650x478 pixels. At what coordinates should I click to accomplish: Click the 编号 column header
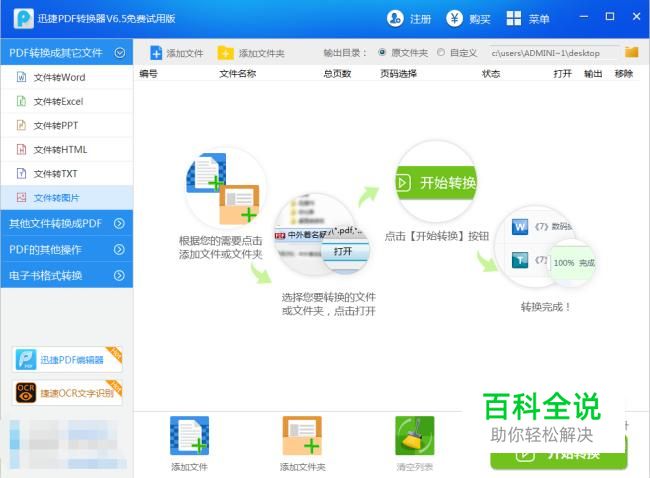[x=148, y=74]
